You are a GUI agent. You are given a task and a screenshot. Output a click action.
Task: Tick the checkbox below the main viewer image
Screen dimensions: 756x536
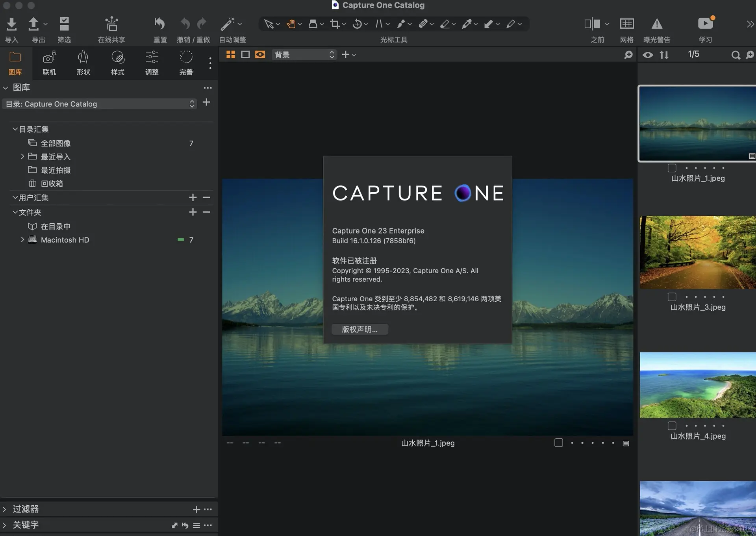(558, 443)
